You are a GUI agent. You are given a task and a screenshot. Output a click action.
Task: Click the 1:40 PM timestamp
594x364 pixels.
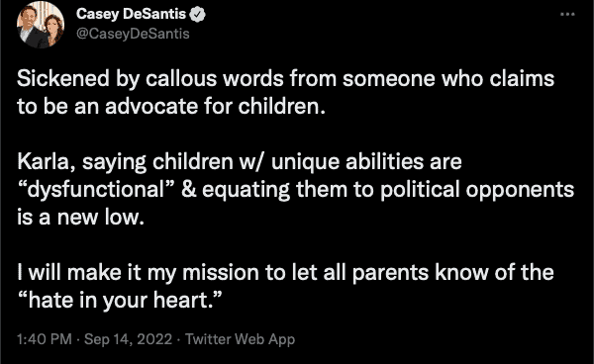point(45,339)
